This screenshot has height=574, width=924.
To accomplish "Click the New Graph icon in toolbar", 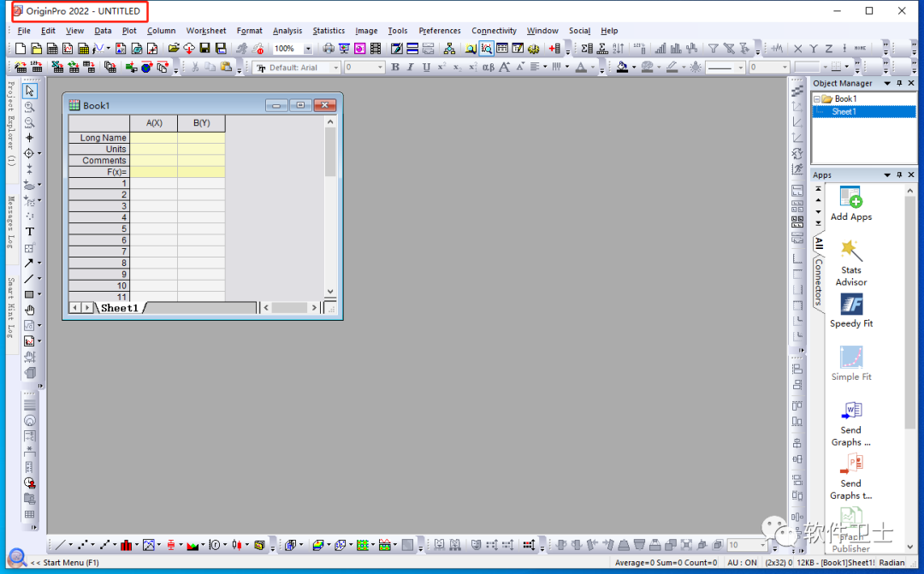I will coord(68,48).
